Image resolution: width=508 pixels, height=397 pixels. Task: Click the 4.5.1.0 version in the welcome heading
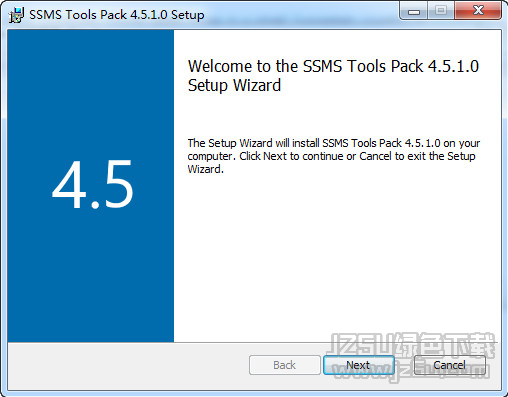click(x=454, y=66)
